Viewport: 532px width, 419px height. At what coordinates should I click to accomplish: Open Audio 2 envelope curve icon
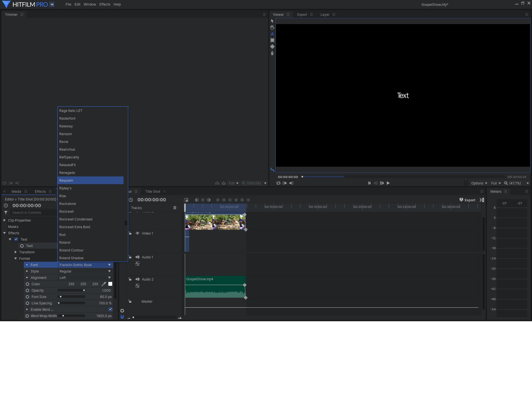click(137, 286)
